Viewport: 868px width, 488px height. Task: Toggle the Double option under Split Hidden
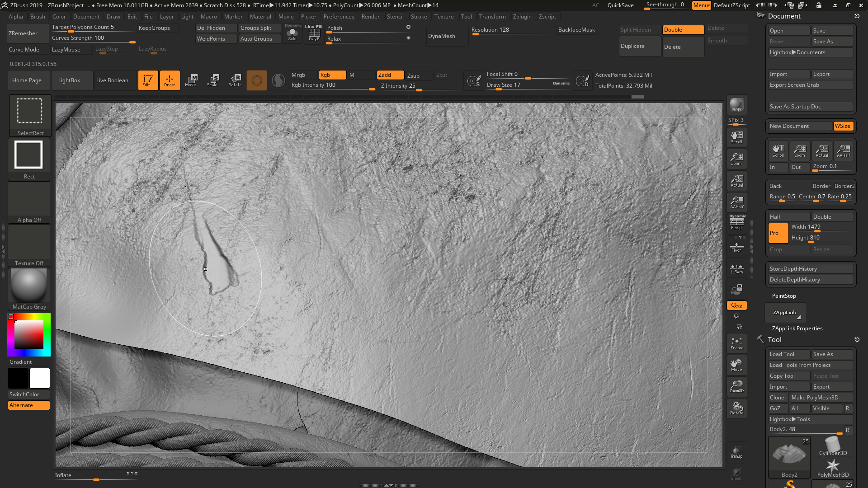tap(683, 30)
